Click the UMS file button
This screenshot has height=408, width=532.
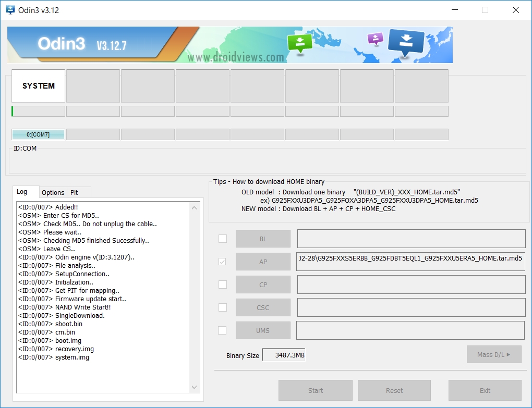point(263,330)
